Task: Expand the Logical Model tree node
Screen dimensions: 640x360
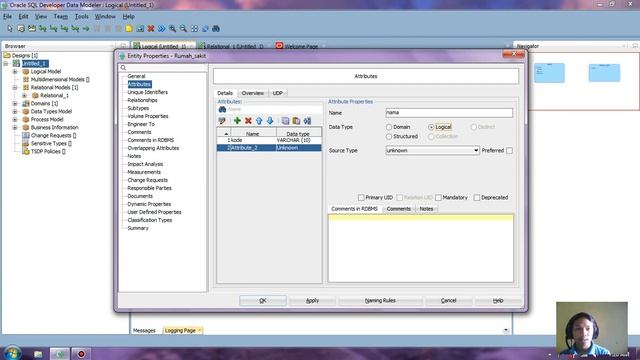Action: click(15, 71)
